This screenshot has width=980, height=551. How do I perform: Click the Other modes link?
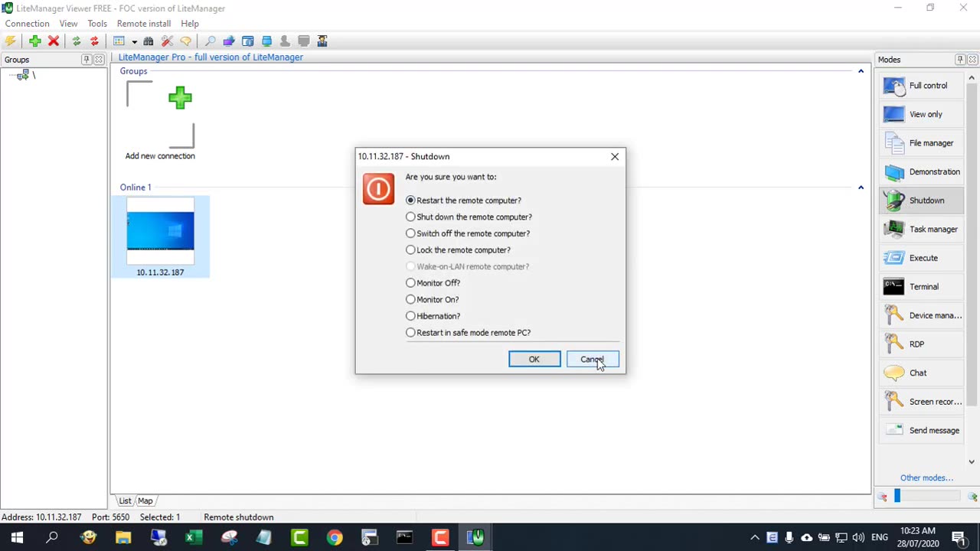[x=926, y=478]
